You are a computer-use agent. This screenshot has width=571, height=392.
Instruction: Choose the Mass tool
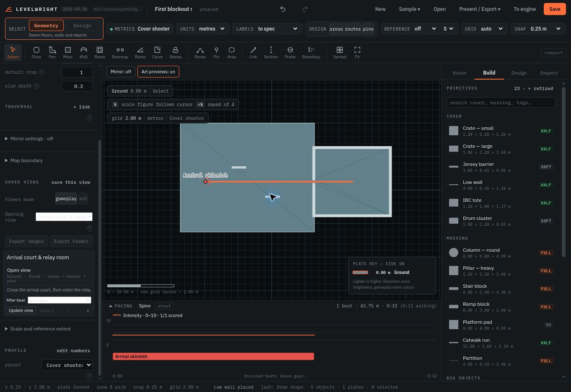coord(68,52)
